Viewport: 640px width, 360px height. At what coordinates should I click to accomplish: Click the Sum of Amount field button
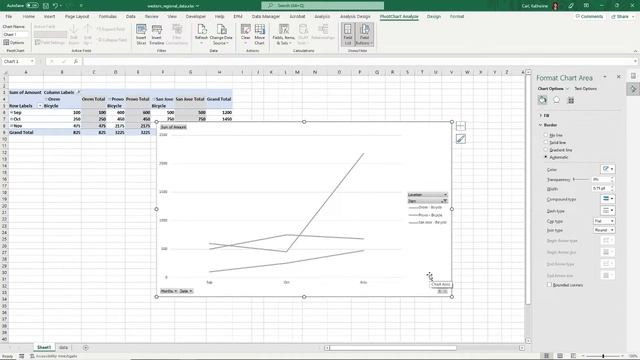(x=173, y=127)
